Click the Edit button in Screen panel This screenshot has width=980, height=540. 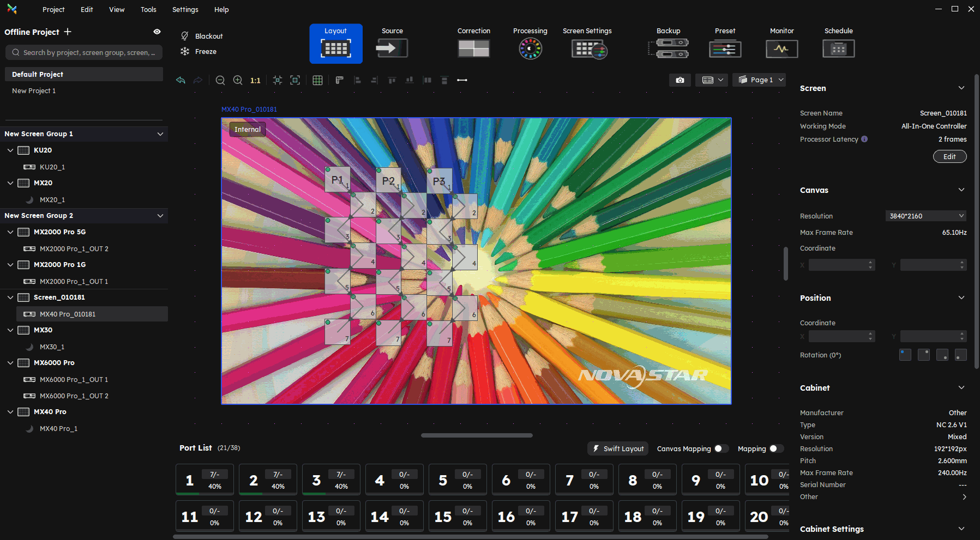[949, 156]
